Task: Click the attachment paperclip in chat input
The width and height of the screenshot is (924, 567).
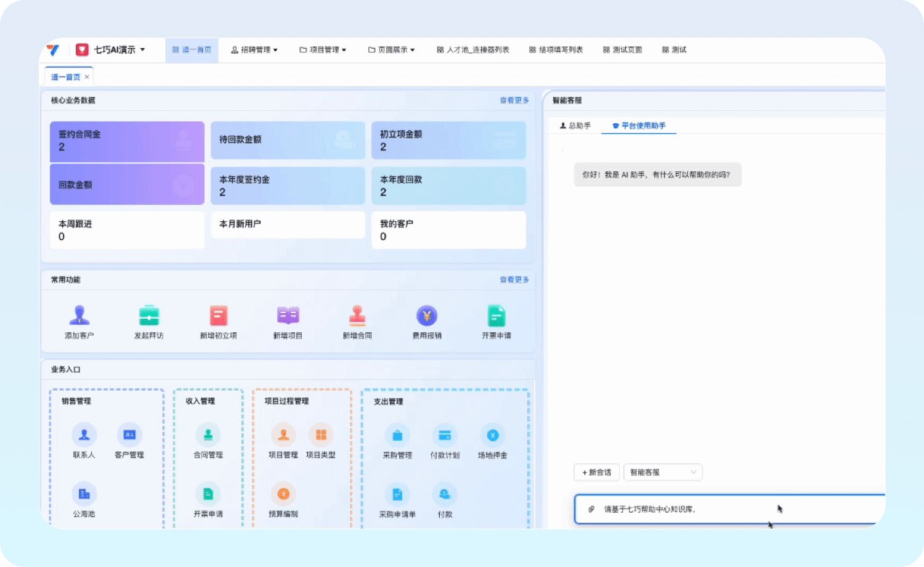Action: click(591, 509)
